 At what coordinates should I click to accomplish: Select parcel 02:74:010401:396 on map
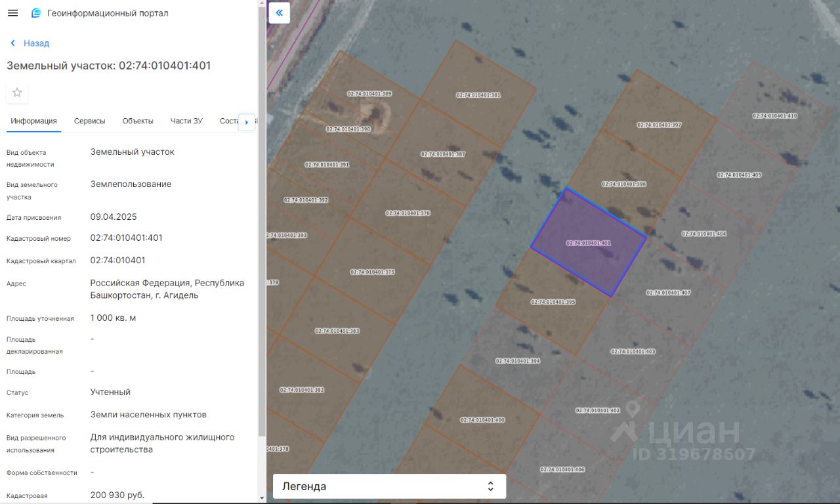coord(624,184)
